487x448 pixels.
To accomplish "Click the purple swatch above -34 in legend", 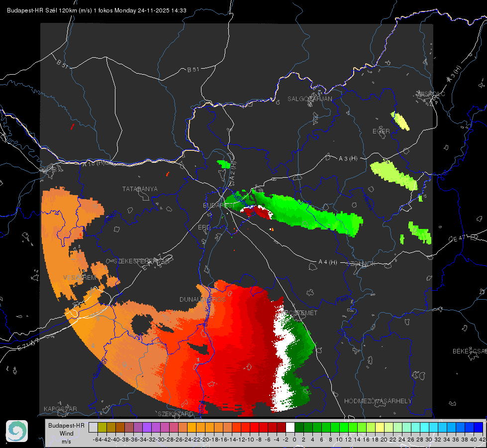I will [x=147, y=428].
